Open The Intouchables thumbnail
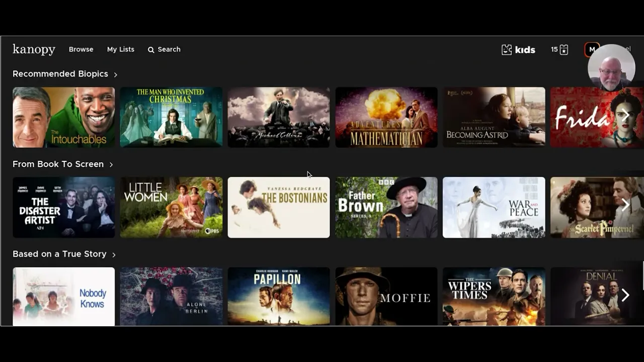The height and width of the screenshot is (362, 644). click(64, 117)
